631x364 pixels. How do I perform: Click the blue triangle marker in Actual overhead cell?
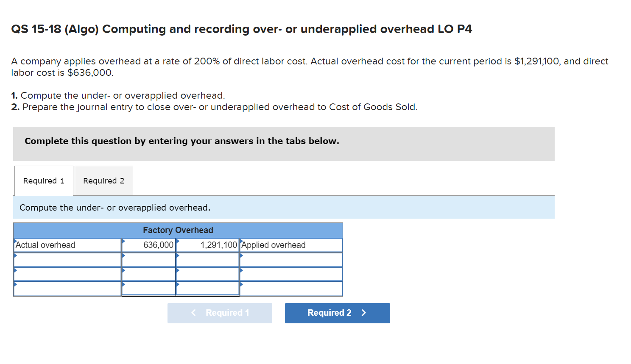[x=16, y=242]
